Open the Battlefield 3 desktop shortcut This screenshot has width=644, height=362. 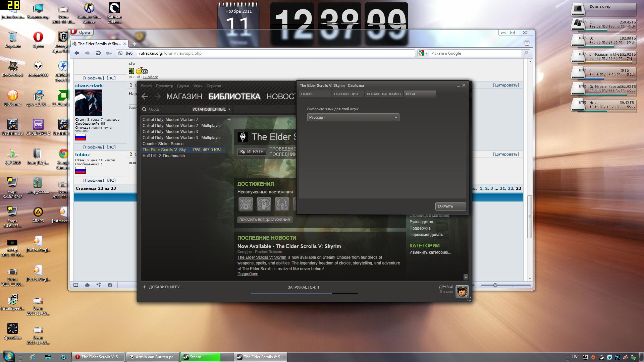point(13,127)
